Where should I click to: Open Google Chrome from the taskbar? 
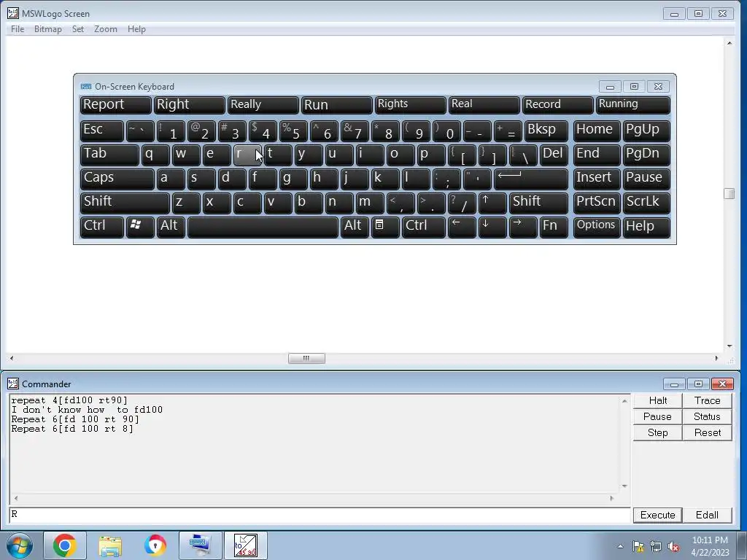[65, 545]
